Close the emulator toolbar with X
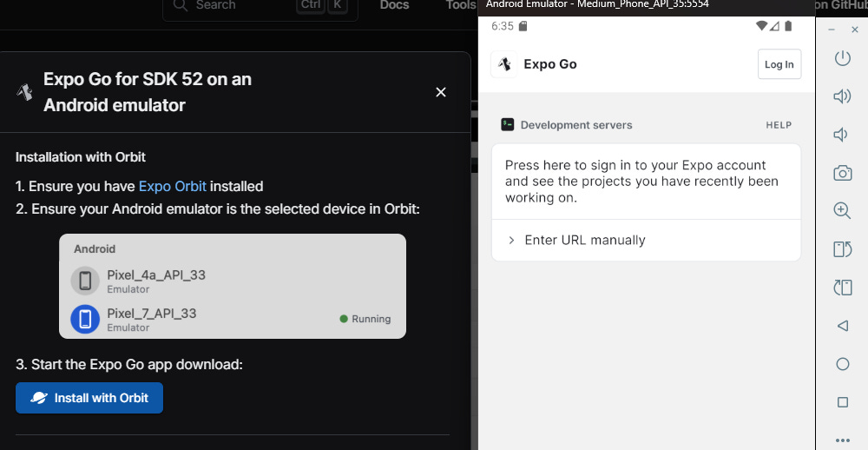The image size is (868, 450). 855,30
